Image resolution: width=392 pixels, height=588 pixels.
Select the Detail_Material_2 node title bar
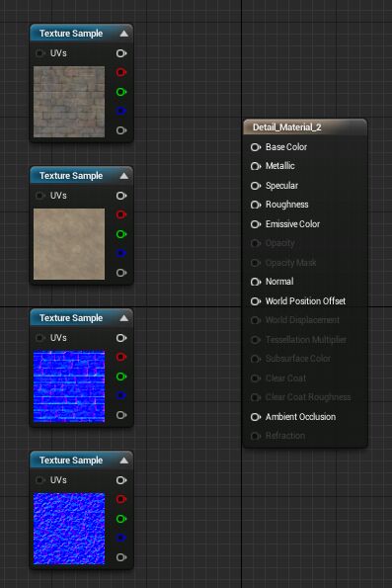pos(305,127)
